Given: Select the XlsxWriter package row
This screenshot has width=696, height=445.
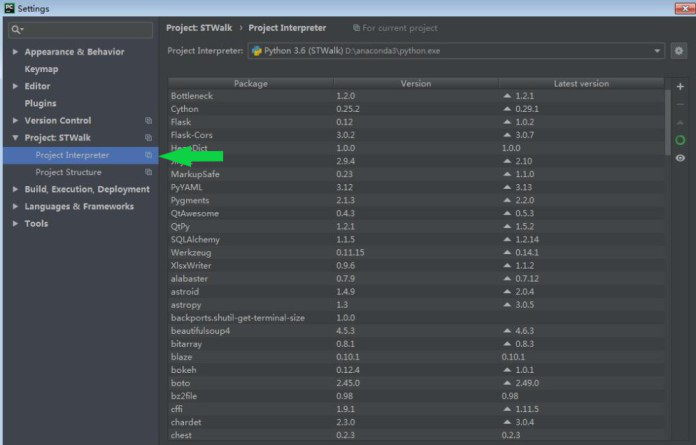Looking at the screenshot, I should click(416, 265).
